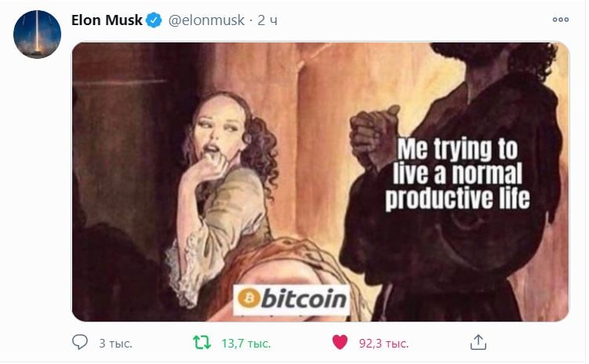The height and width of the screenshot is (364, 589).
Task: Click the bitcoin logo label in meme
Action: pyautogui.click(x=292, y=300)
